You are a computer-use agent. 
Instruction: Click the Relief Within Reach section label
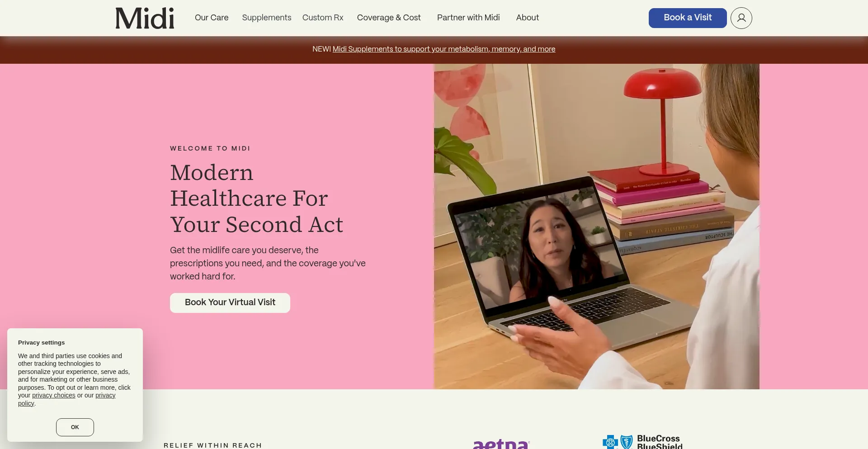213,445
